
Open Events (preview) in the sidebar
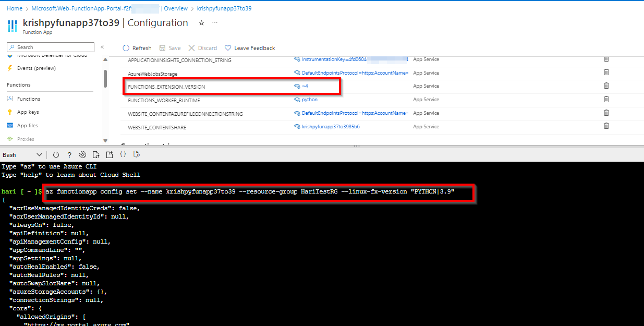coord(37,68)
